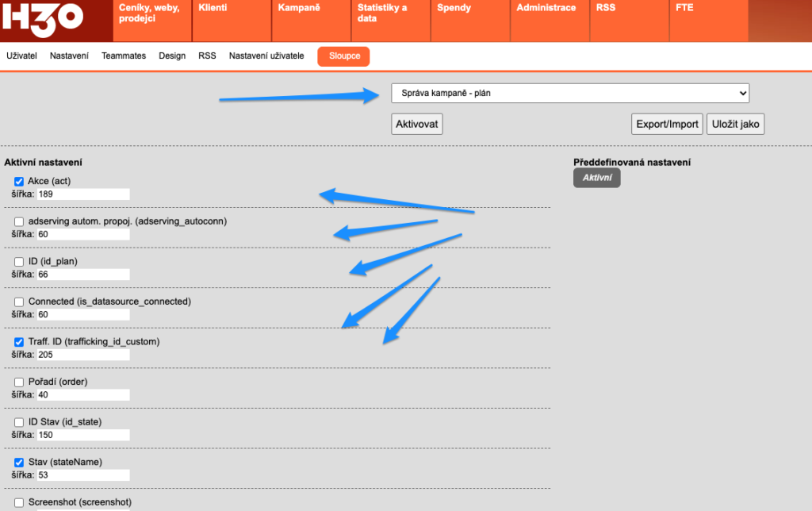Open the Správa kampaně - plán dropdown
This screenshot has height=511, width=812.
click(x=569, y=94)
